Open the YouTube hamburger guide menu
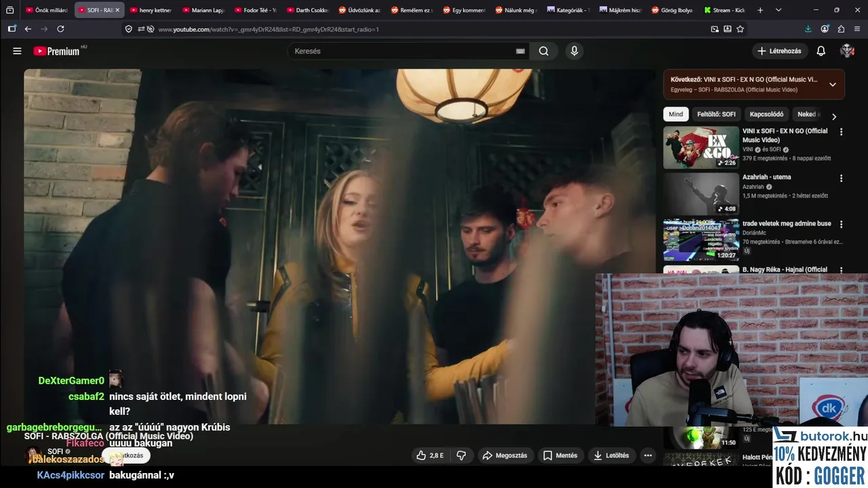Image resolution: width=868 pixels, height=488 pixels. pyautogui.click(x=17, y=51)
